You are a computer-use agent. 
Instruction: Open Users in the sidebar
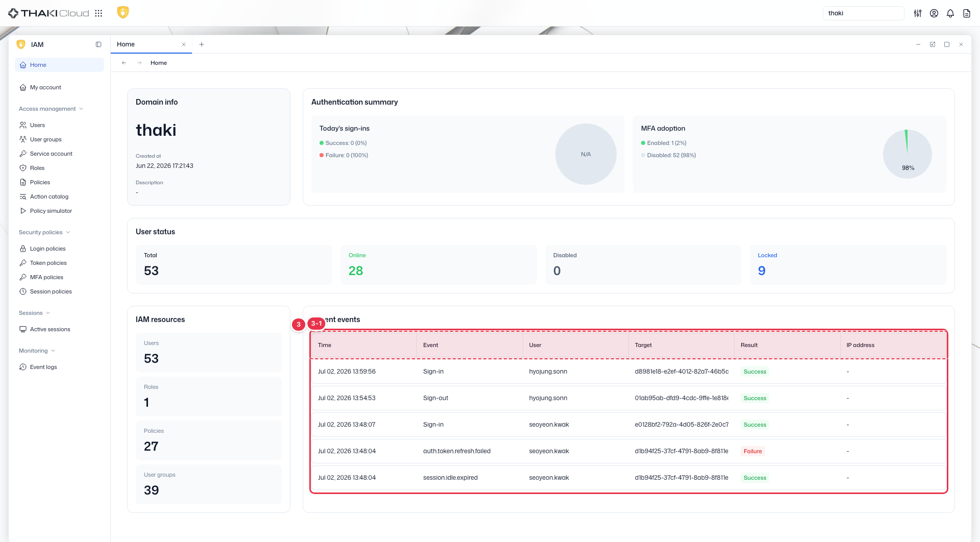point(59,125)
